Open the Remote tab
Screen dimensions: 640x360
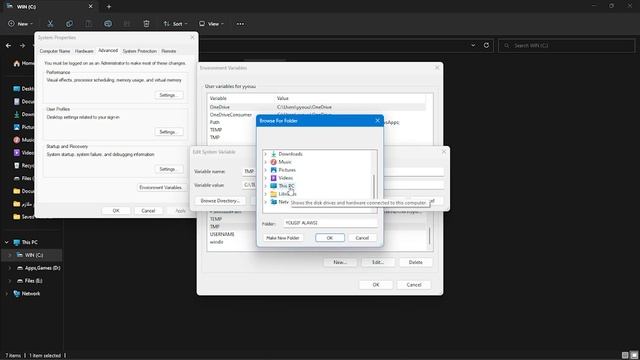point(169,51)
